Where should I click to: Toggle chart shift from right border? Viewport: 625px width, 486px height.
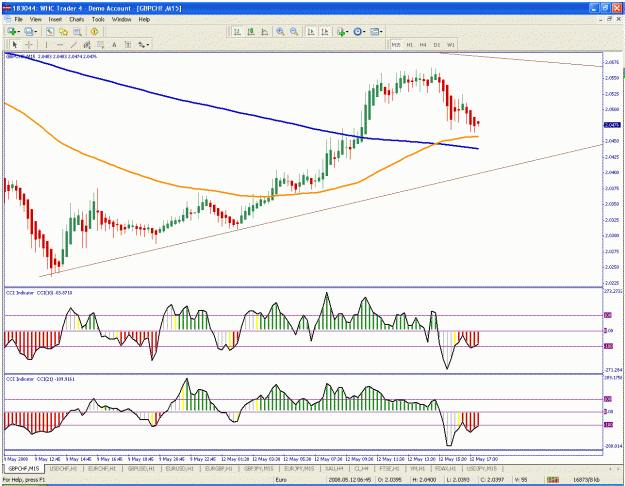pyautogui.click(x=325, y=31)
